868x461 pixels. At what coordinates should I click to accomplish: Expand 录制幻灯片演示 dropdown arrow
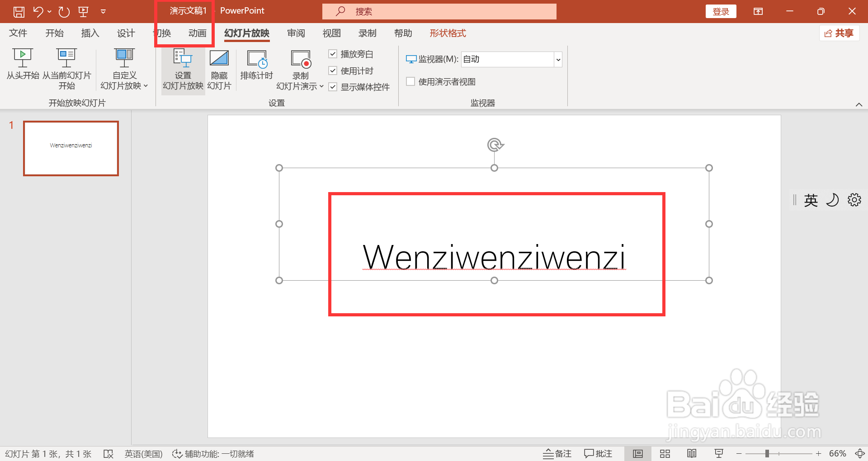coord(321,86)
